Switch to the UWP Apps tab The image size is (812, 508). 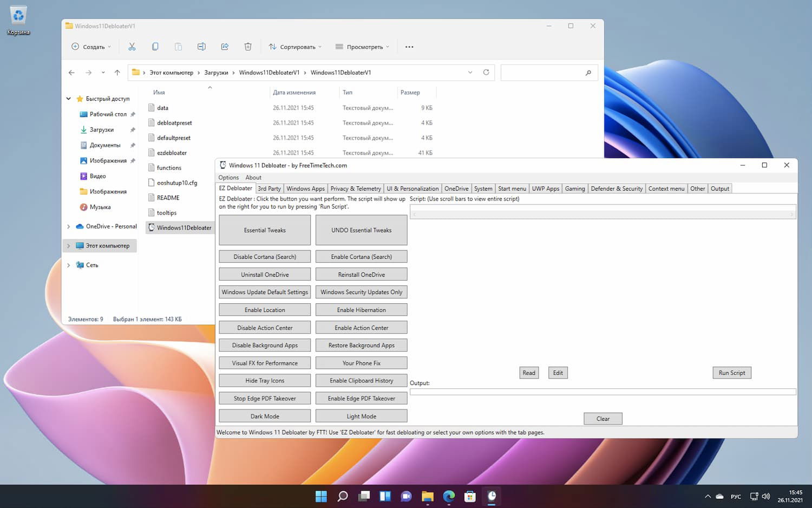pos(545,188)
